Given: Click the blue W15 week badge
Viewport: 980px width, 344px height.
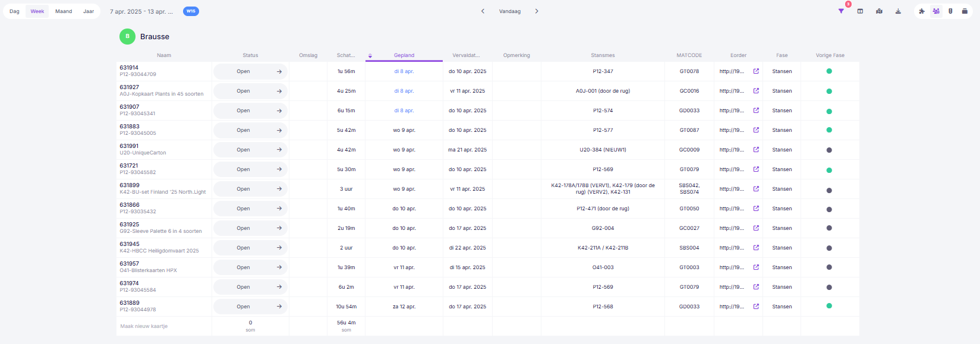Looking at the screenshot, I should (191, 11).
